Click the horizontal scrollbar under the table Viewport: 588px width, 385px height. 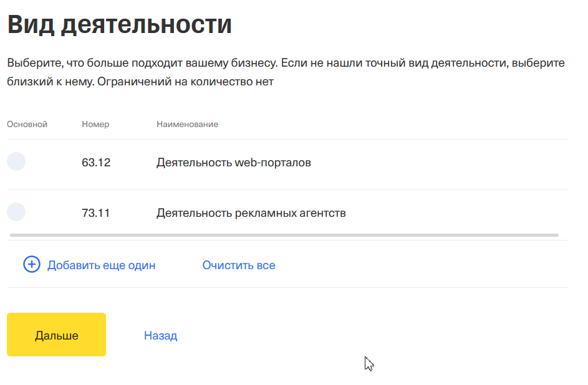[284, 235]
